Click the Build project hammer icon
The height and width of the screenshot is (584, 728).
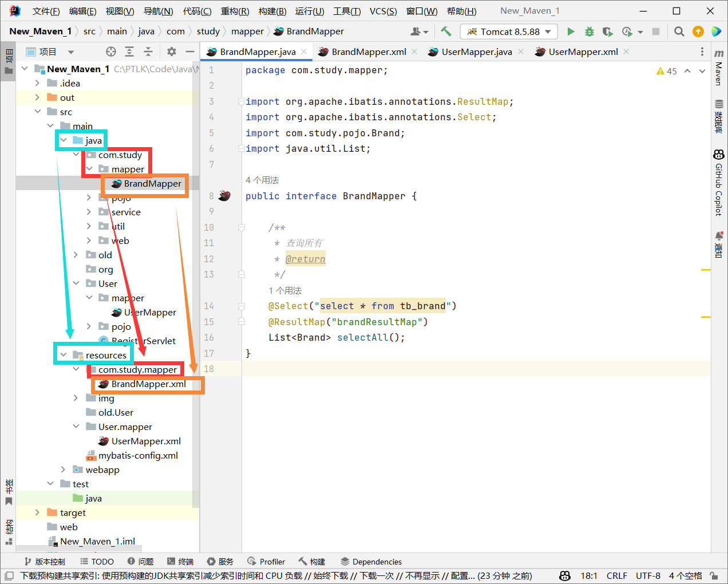446,31
